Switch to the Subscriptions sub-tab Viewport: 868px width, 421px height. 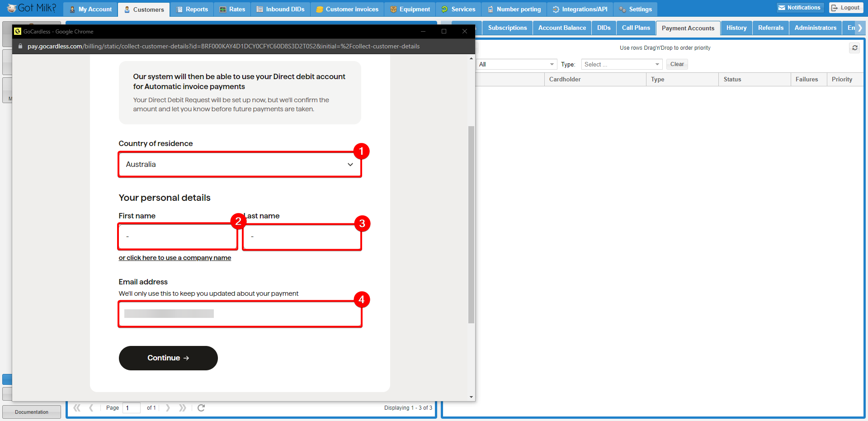[x=507, y=28]
